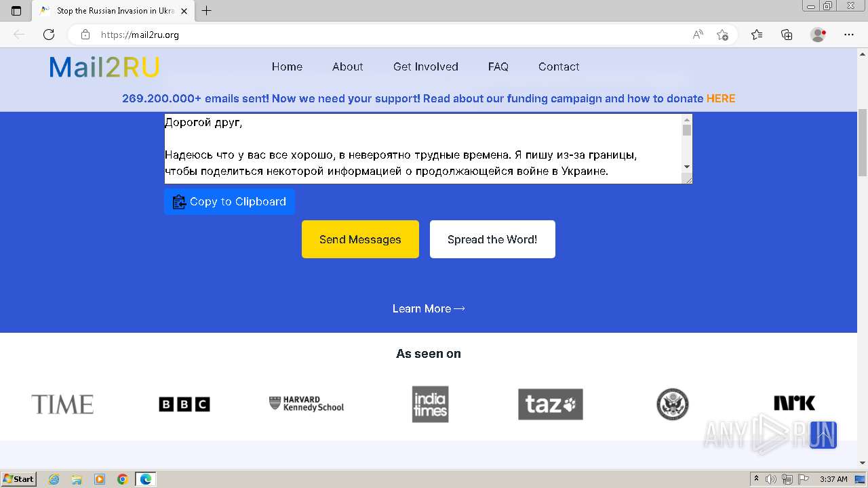Click the Copy to Clipboard button
This screenshot has height=488, width=868.
coord(229,201)
